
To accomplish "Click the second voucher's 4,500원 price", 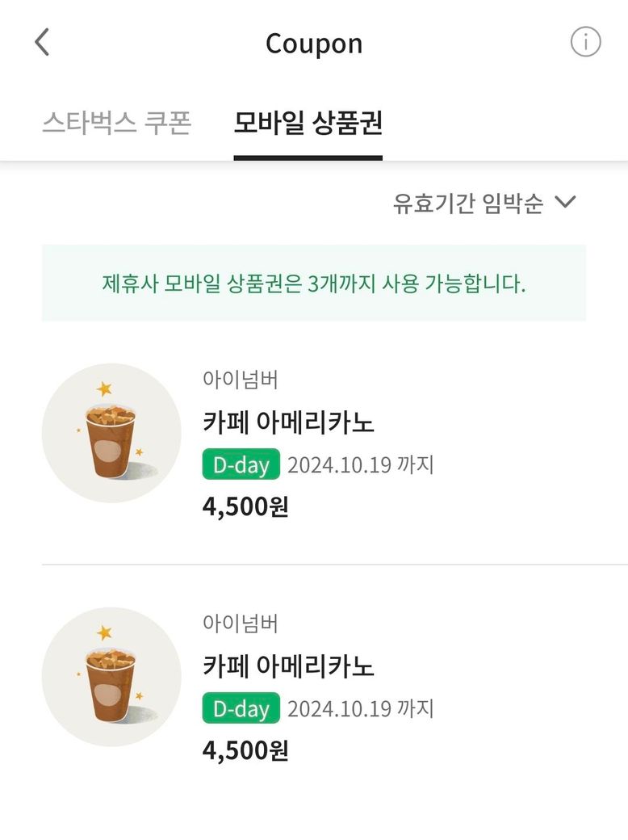I will pos(245,751).
